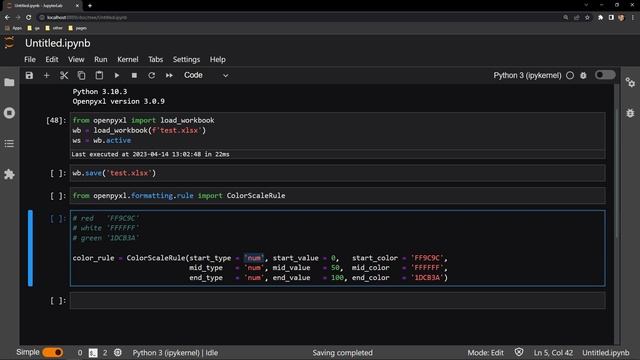Click the Untitled.ipynb status bar label
The height and width of the screenshot is (360, 640).
606,353
